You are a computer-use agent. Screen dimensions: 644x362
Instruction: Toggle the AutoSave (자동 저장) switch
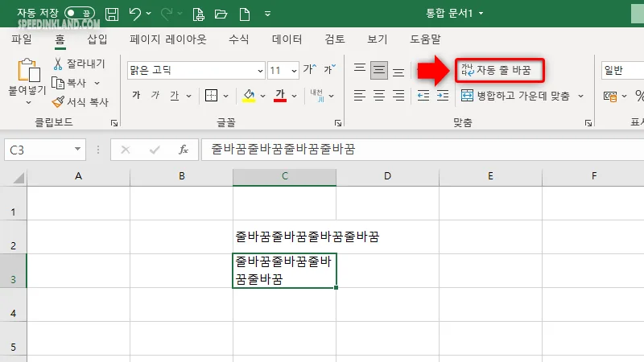click(79, 14)
